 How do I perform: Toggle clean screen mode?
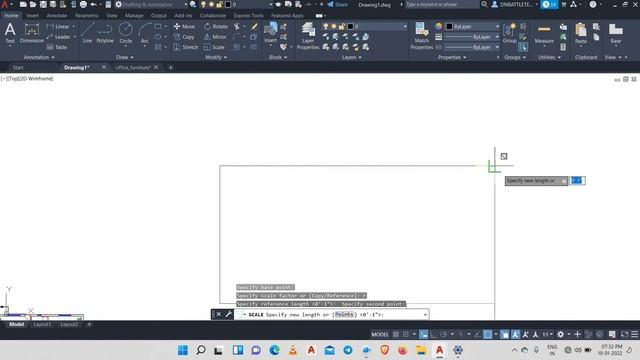[624, 334]
